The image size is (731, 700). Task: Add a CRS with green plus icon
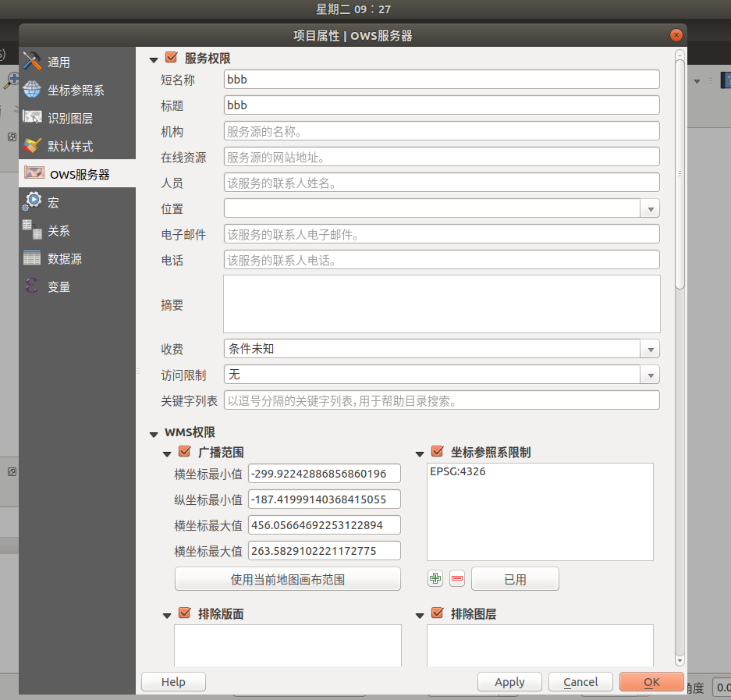(x=435, y=579)
